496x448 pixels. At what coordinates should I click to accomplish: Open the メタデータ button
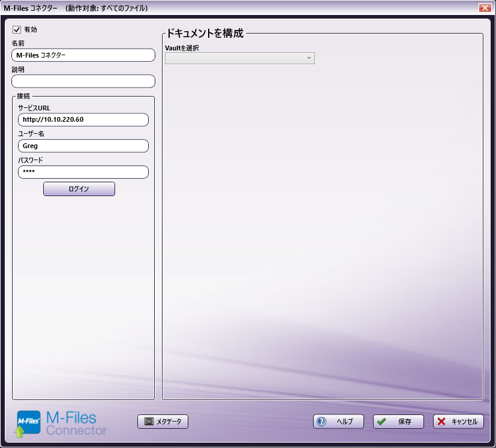[163, 422]
